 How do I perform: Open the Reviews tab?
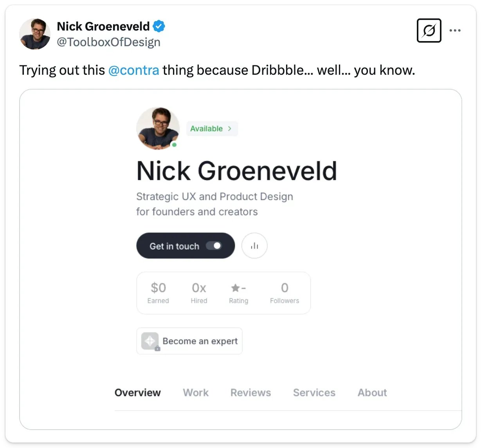click(250, 392)
